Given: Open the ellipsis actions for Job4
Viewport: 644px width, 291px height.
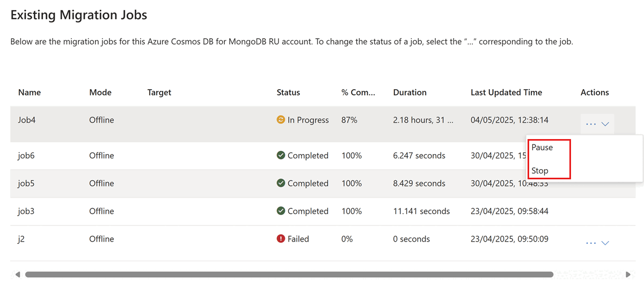Looking at the screenshot, I should 591,124.
